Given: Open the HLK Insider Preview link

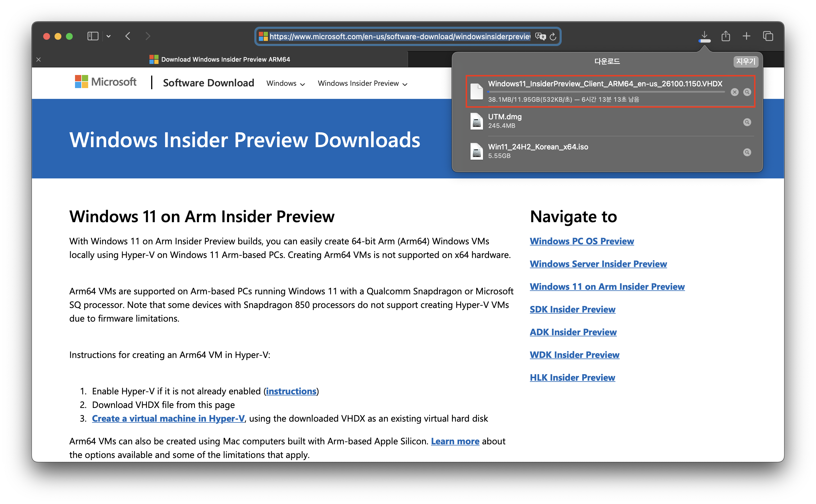Looking at the screenshot, I should (572, 377).
